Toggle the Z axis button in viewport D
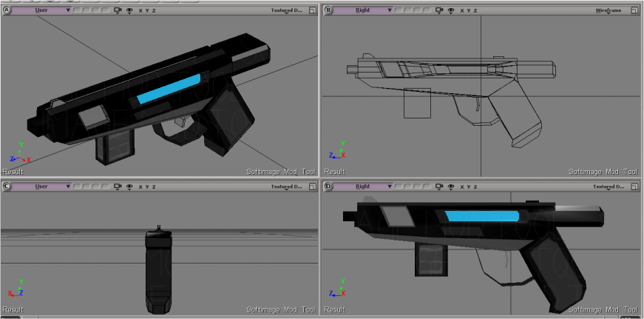The height and width of the screenshot is (319, 644). (475, 187)
